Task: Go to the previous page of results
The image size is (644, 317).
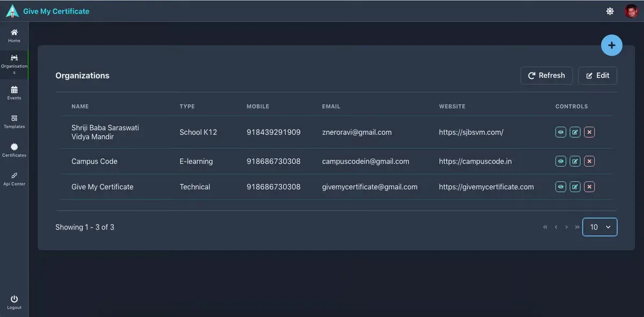Action: point(556,227)
